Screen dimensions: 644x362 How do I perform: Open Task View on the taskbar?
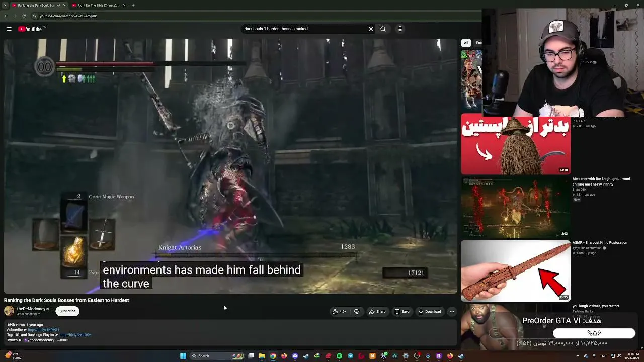click(251, 356)
